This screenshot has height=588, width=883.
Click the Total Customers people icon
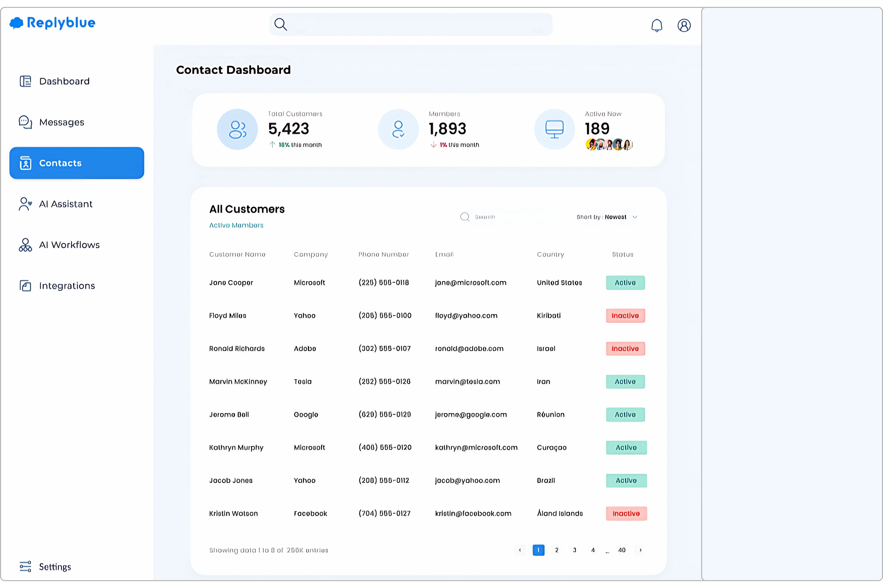237,130
